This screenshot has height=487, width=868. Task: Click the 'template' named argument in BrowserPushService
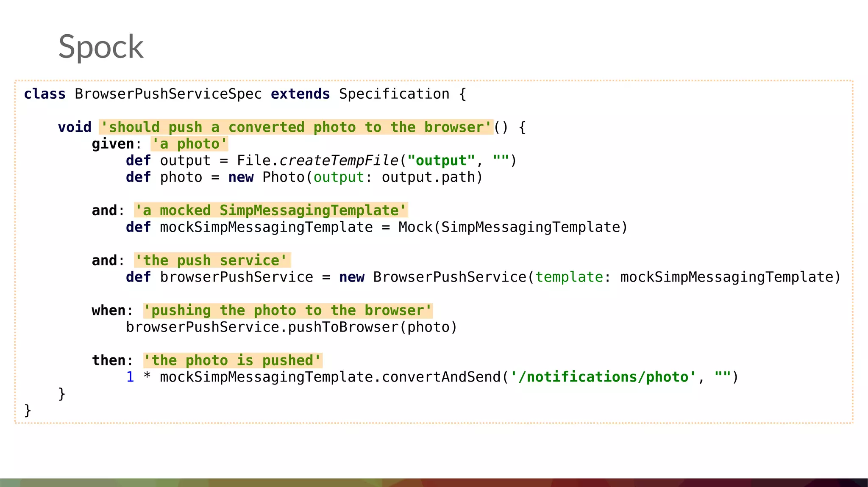[569, 277]
